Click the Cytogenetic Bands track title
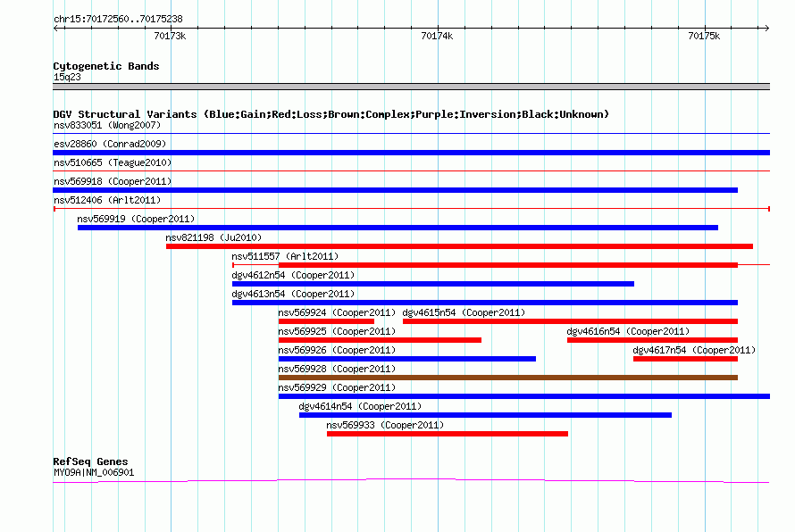Screen dimensions: 795x532 pos(106,66)
